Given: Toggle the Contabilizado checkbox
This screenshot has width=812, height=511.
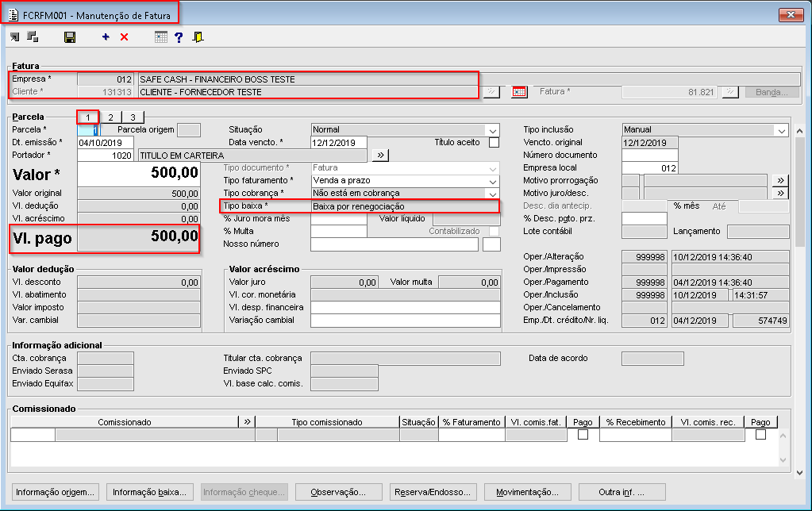Looking at the screenshot, I should 494,231.
